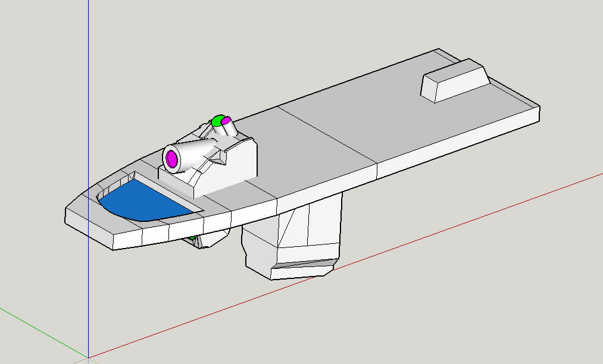Viewport: 603px width, 364px height.
Task: Select the green circle atop the turret
Action: click(217, 121)
